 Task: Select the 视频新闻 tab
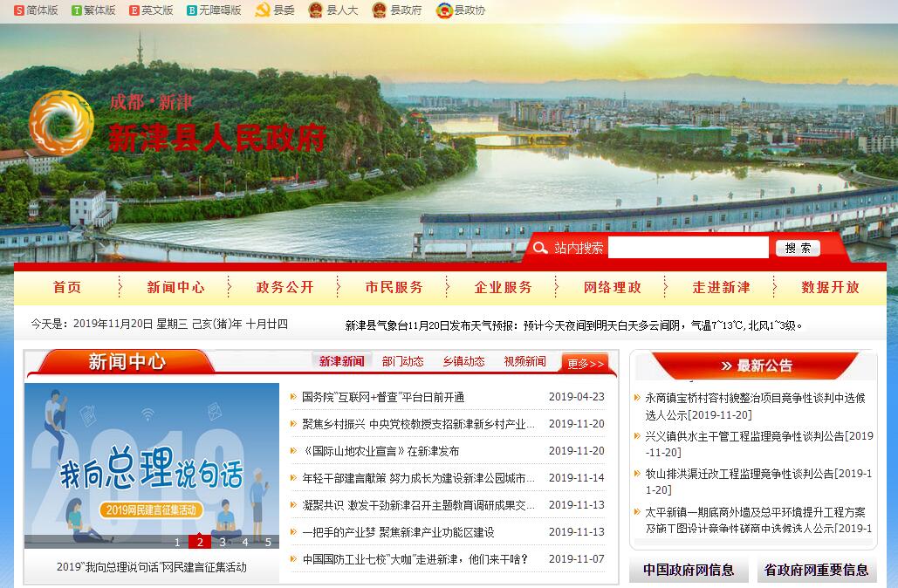[524, 361]
